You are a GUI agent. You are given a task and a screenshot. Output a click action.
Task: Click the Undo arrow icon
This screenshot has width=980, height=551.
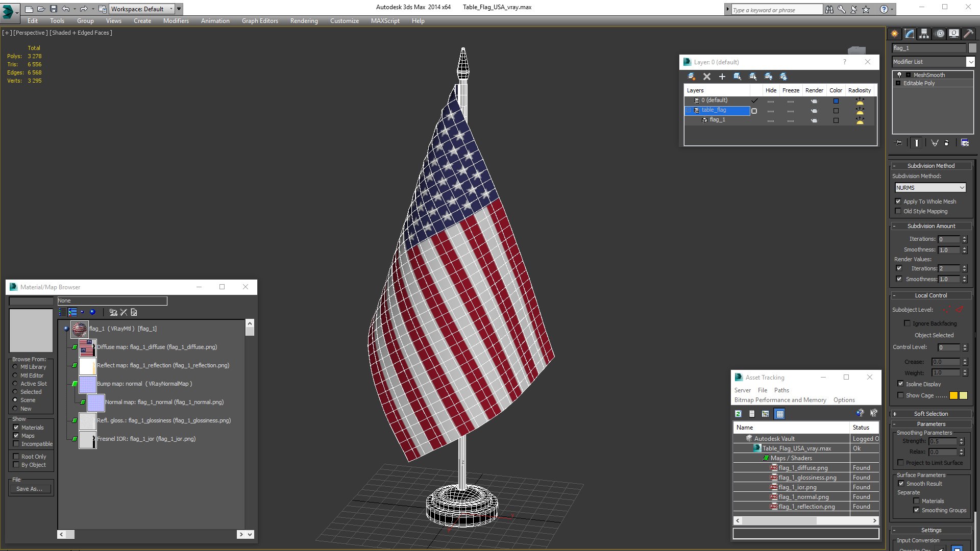65,9
